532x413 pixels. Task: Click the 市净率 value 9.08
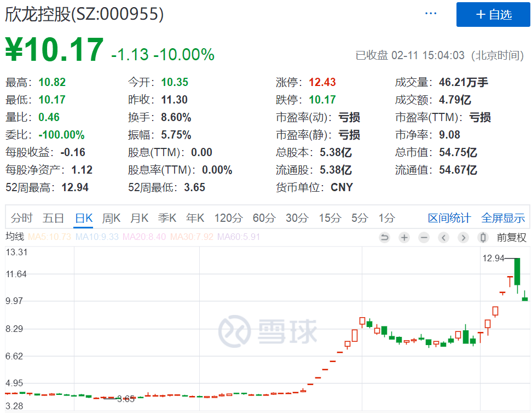449,135
